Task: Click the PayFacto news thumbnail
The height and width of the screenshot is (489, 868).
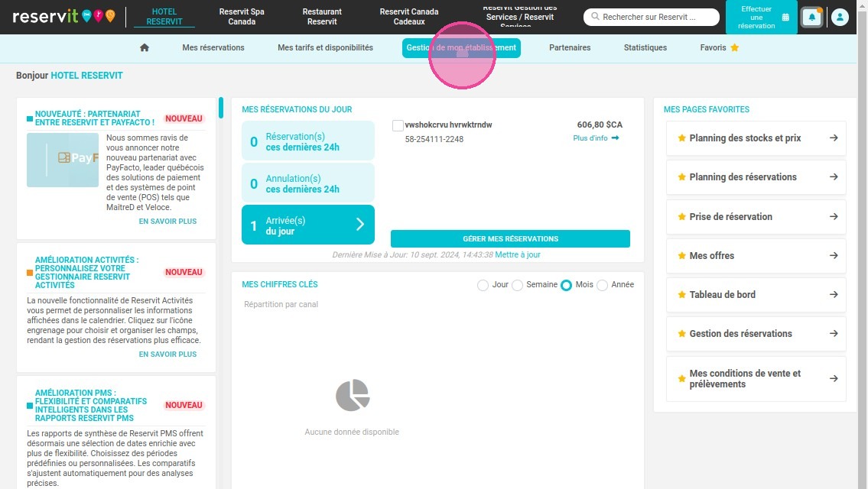Action: tap(63, 160)
